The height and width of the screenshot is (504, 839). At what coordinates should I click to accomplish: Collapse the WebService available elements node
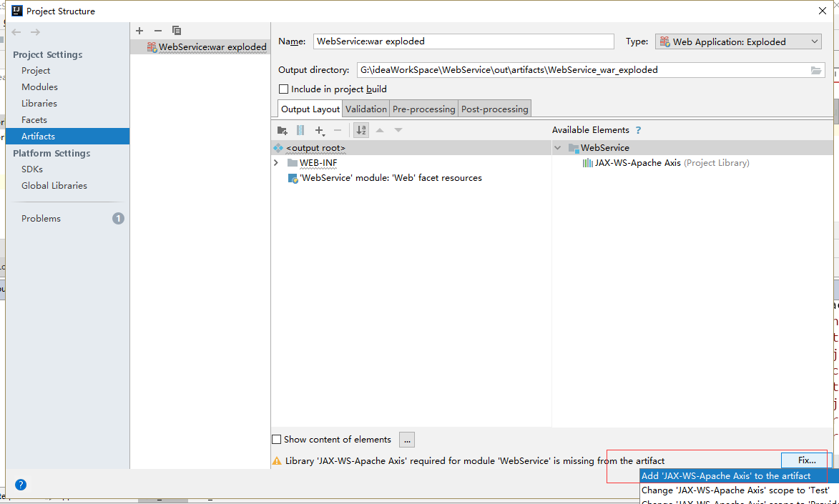(558, 148)
